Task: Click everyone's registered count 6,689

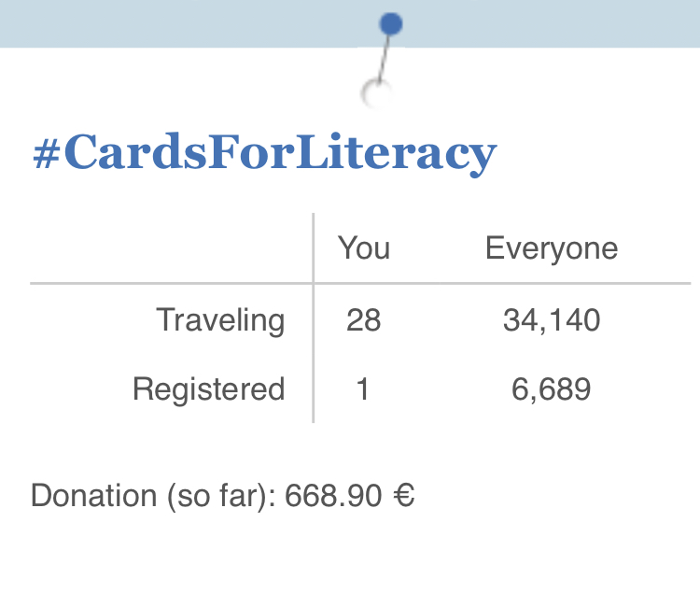Action: (551, 389)
